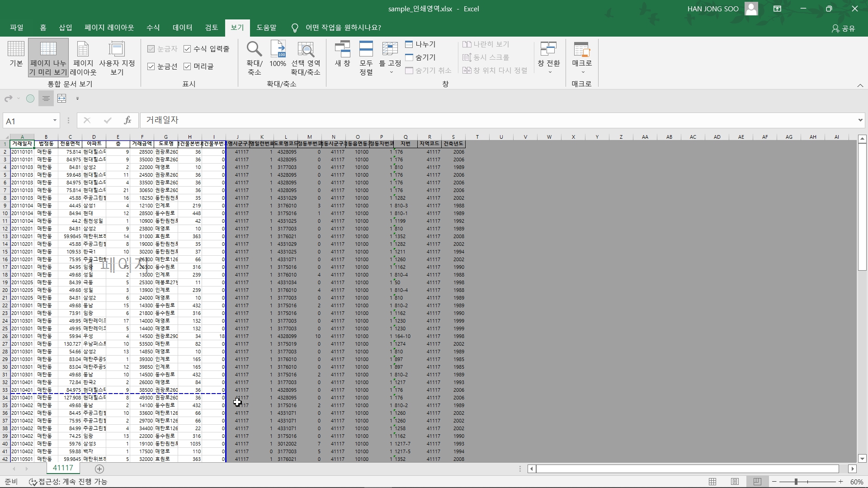
Task: Open the Name Box dropdown arrow
Action: (55, 121)
